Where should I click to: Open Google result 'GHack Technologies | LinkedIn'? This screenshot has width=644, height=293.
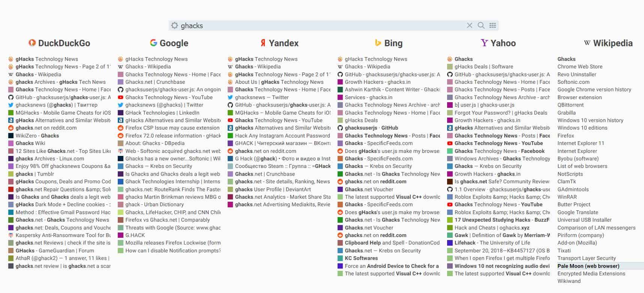[x=162, y=113]
